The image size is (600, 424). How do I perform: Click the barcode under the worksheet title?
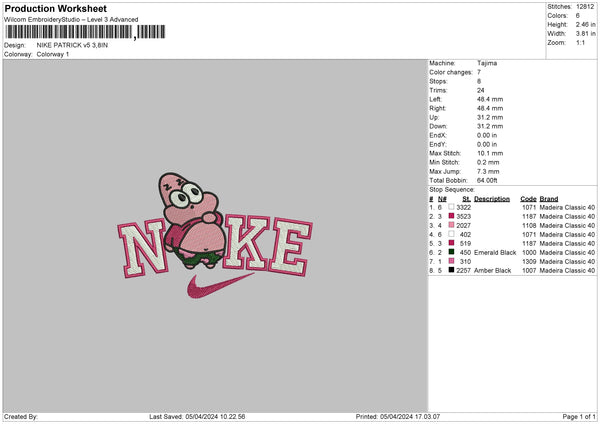click(85, 32)
